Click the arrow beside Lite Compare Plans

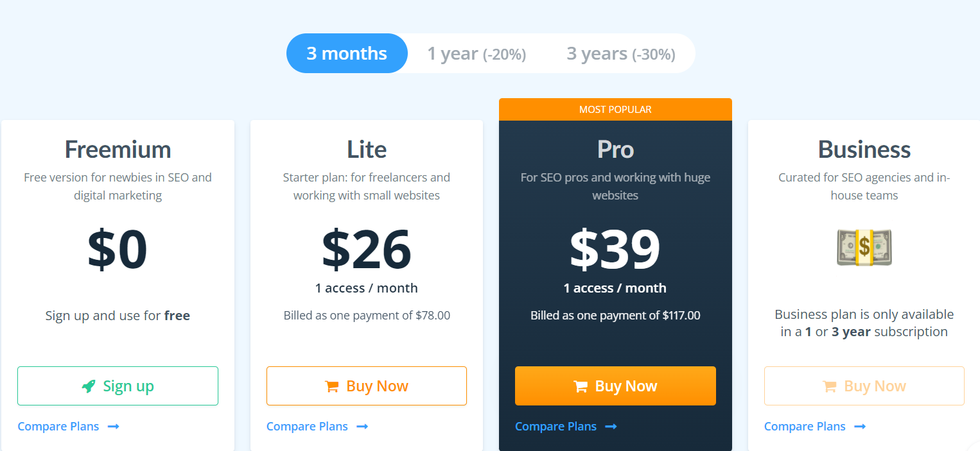click(362, 427)
